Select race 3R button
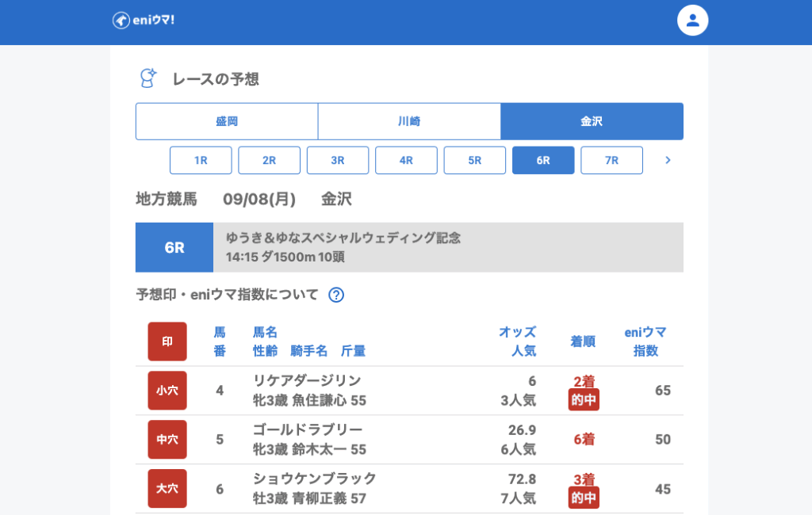Screen dimensions: 812x515 point(338,160)
